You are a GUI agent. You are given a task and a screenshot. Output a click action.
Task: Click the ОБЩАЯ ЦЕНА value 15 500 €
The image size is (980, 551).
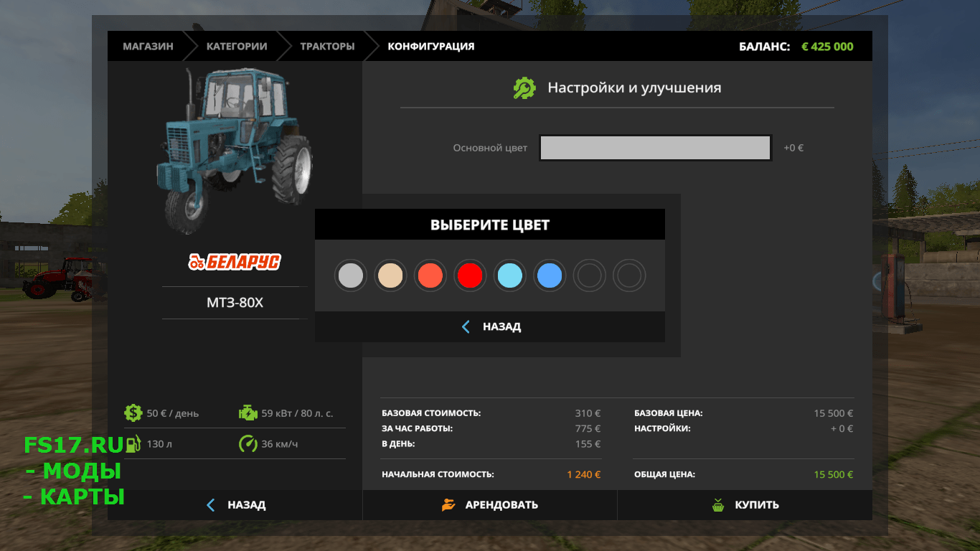833,474
